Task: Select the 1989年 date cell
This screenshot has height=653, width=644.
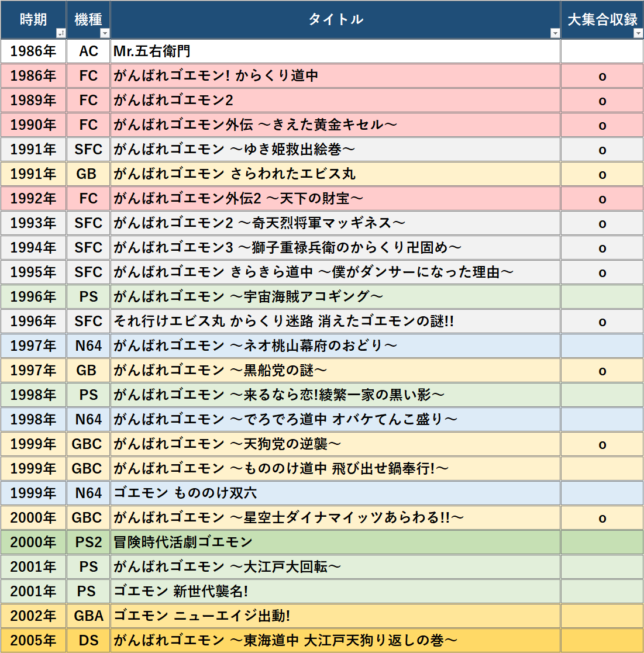Action: point(33,101)
